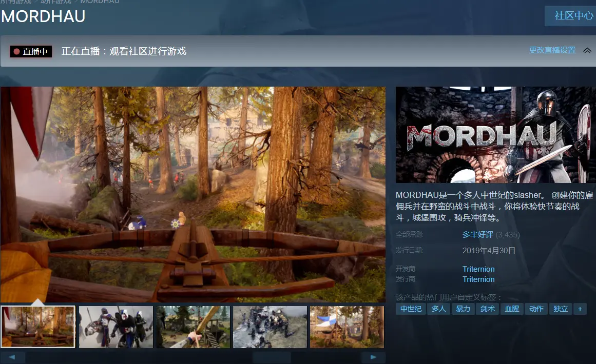Image resolution: width=596 pixels, height=364 pixels.
Task: Select the 独立 tag
Action: click(561, 309)
